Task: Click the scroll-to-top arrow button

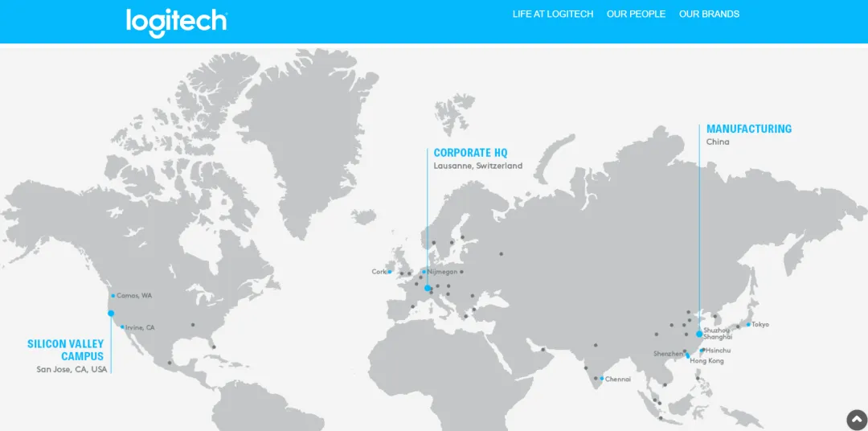Action: coord(857,420)
